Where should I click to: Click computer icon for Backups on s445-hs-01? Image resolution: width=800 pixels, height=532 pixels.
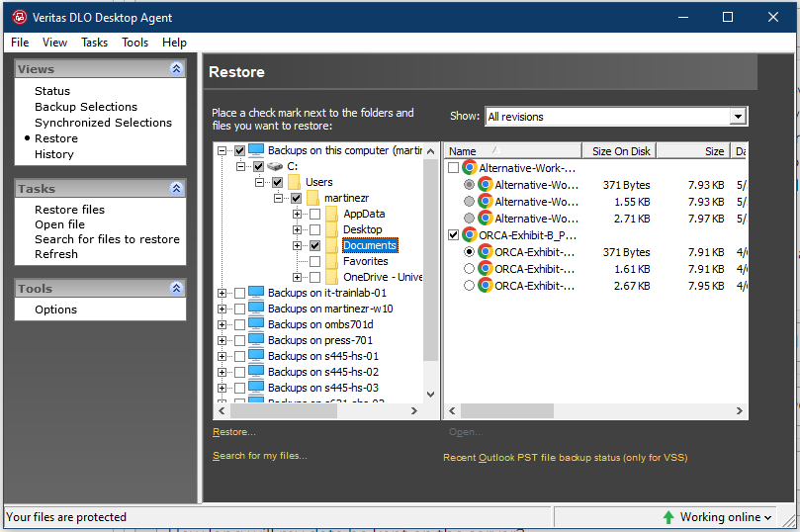[x=255, y=356]
